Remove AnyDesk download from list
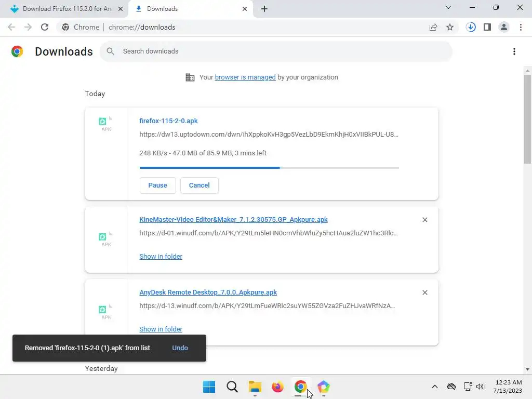The height and width of the screenshot is (399, 532). 424,292
